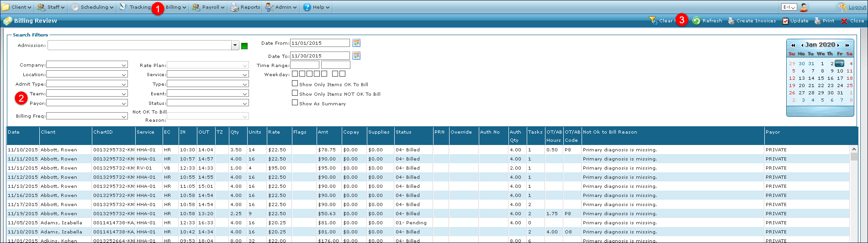Click the Update checkmark icon
Image resolution: width=868 pixels, height=243 pixels.
click(785, 21)
